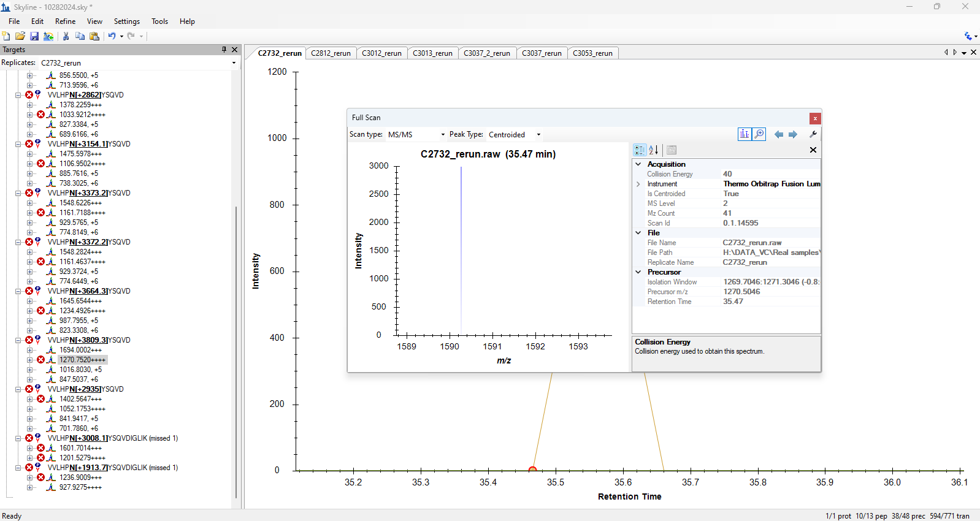Select the 1016.8030, +5 precursor in tree
The width and height of the screenshot is (980, 521).
coord(80,370)
